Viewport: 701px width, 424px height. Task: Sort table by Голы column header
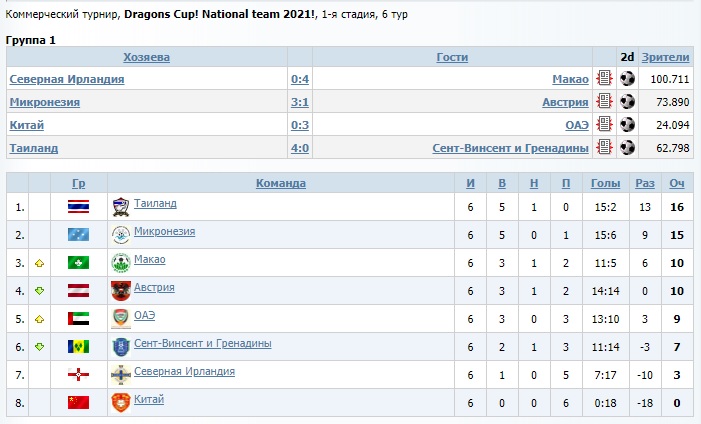pos(606,183)
